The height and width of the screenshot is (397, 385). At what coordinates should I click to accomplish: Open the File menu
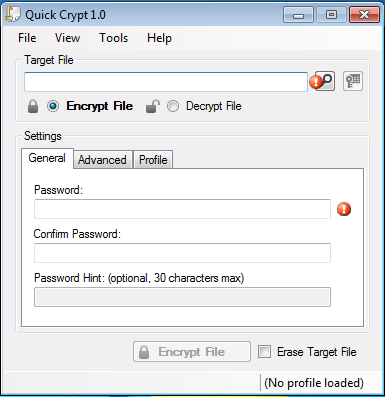[x=27, y=38]
